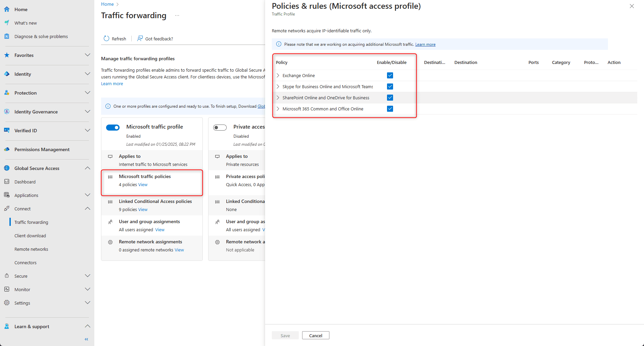
Task: Collapse the Global Secure Access section chevron
Action: pyautogui.click(x=88, y=168)
